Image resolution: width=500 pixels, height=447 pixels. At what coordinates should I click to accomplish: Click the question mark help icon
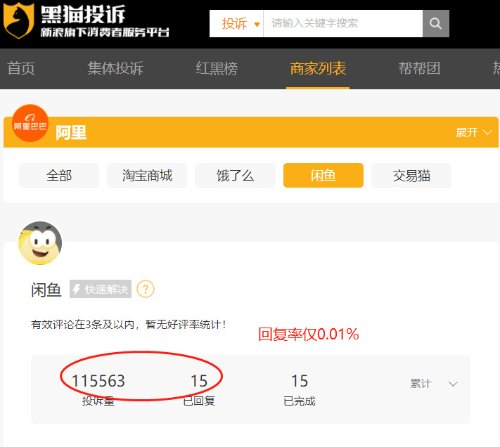pyautogui.click(x=146, y=289)
